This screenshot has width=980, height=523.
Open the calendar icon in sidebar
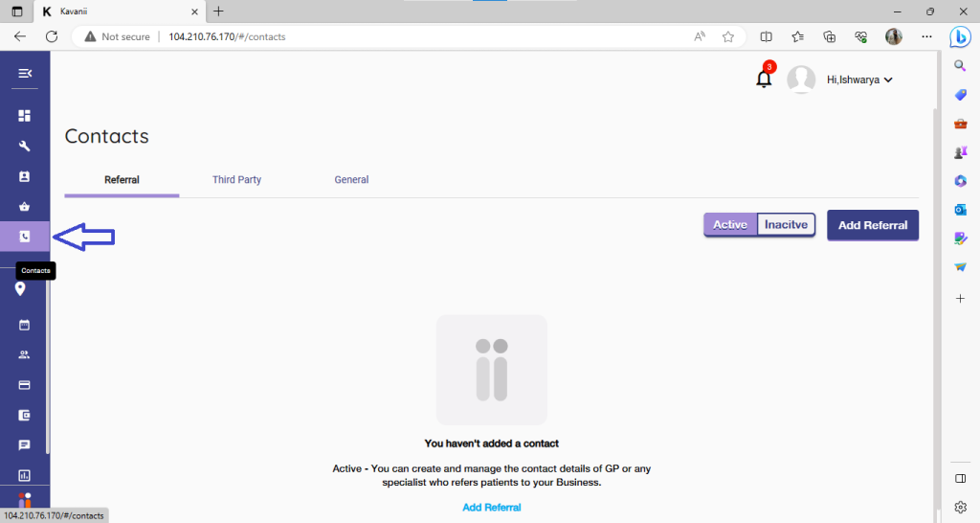tap(25, 325)
